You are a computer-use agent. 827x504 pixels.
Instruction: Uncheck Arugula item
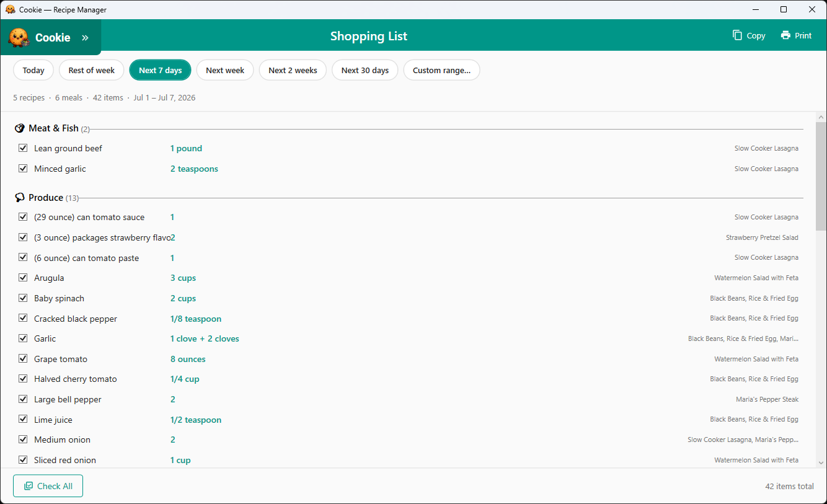click(23, 278)
